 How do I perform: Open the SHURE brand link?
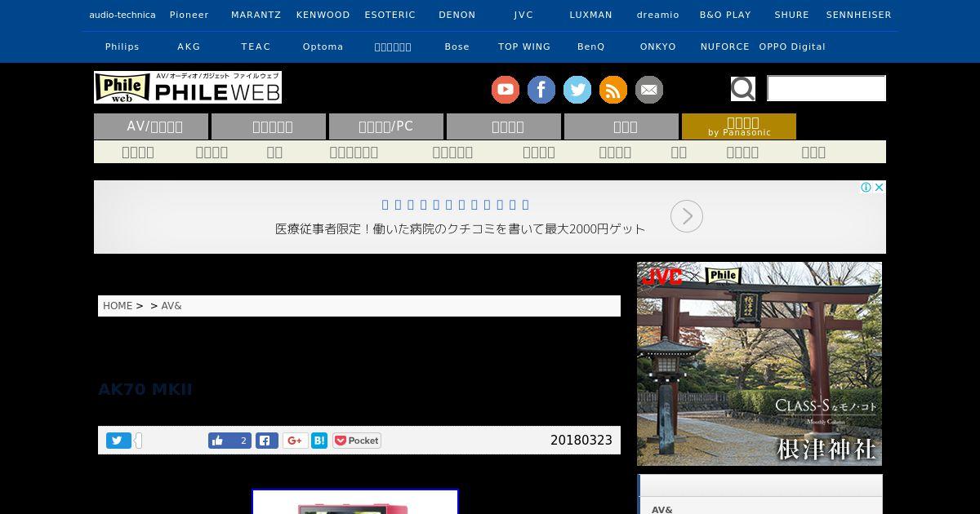(792, 15)
